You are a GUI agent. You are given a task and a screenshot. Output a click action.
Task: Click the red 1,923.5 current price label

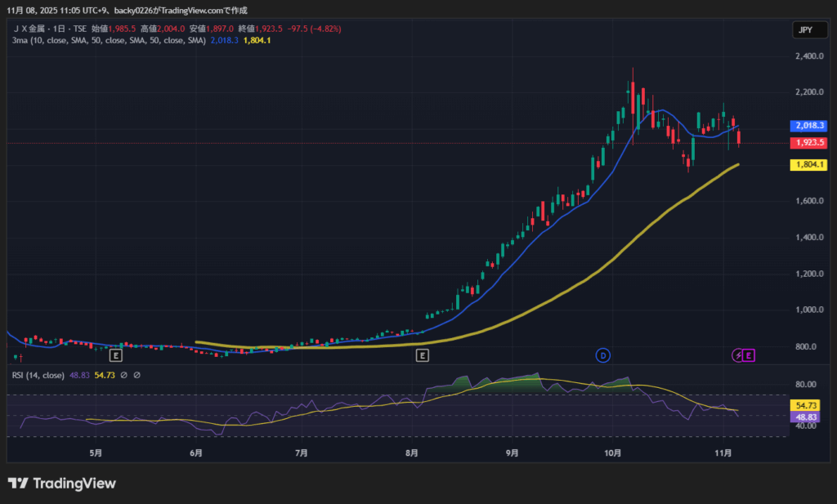(809, 143)
